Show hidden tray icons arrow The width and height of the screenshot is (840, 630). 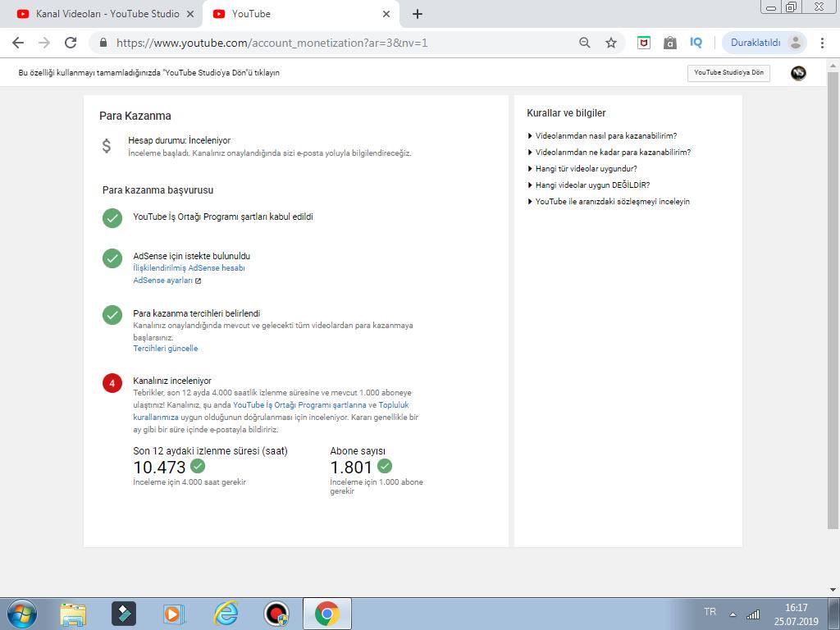coord(733,614)
